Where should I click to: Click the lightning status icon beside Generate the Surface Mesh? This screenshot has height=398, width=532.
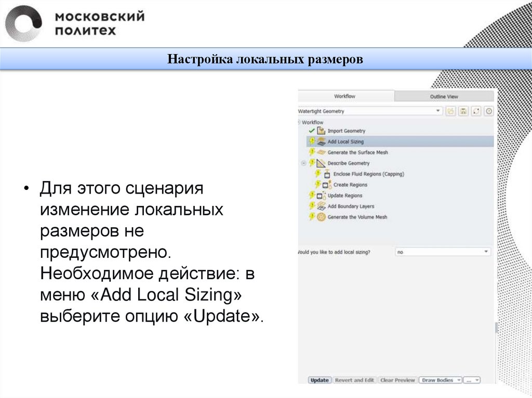(x=312, y=152)
